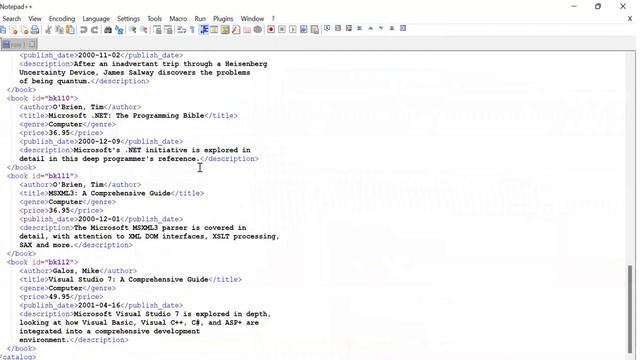Open the Settings menu

click(128, 19)
